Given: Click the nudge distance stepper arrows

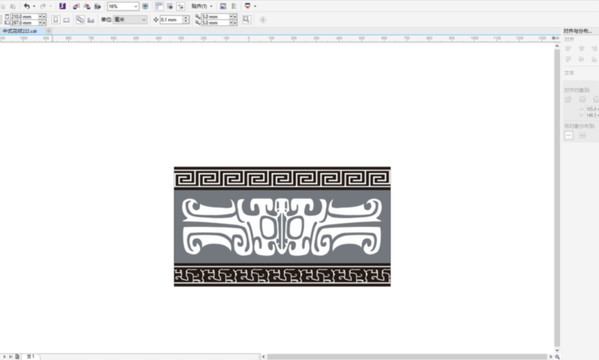Looking at the screenshot, I should tap(186, 19).
